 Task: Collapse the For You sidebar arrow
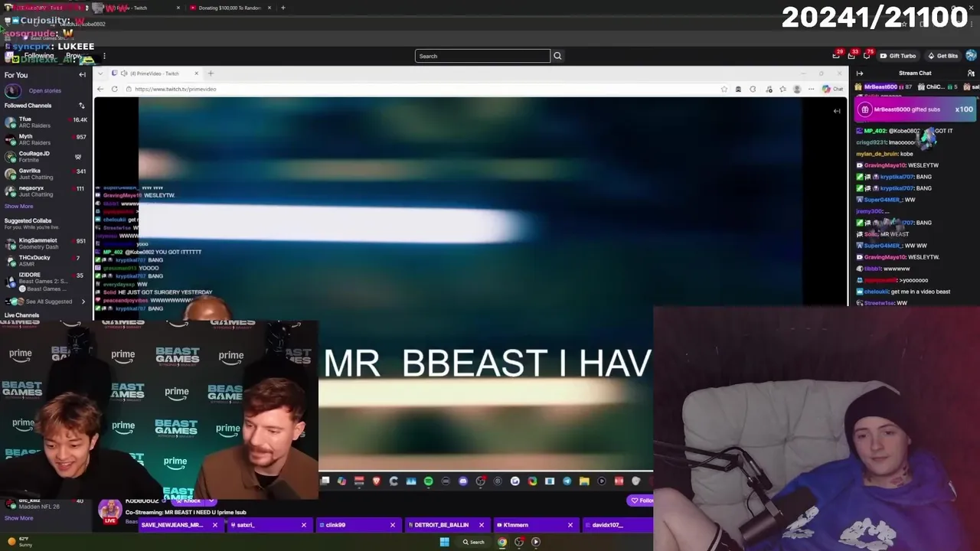pyautogui.click(x=82, y=75)
